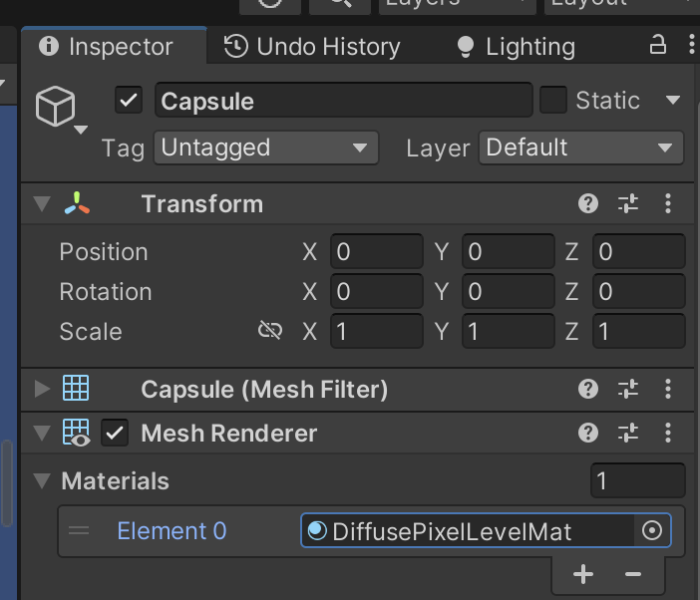The width and height of the screenshot is (700, 600).
Task: Open Transform presets icon
Action: coord(628,204)
